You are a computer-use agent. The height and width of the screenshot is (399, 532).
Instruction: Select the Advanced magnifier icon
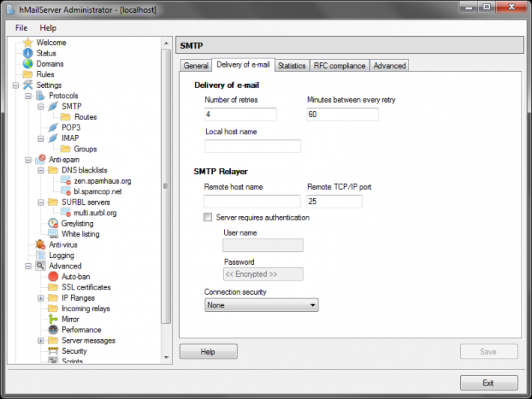click(40, 266)
